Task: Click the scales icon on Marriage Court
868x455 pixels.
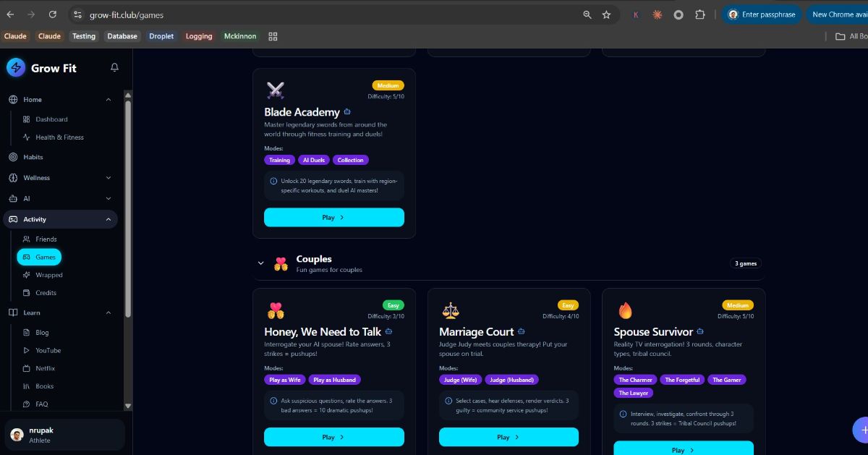Action: point(451,310)
